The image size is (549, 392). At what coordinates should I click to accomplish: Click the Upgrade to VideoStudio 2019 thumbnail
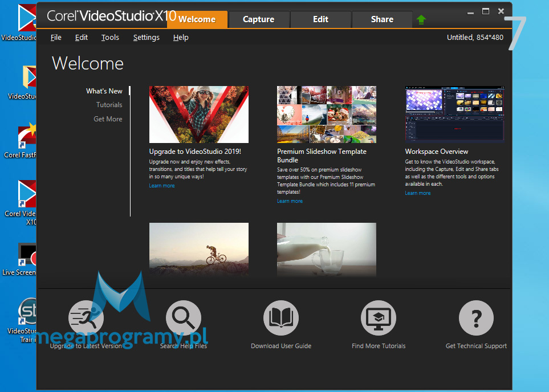199,115
